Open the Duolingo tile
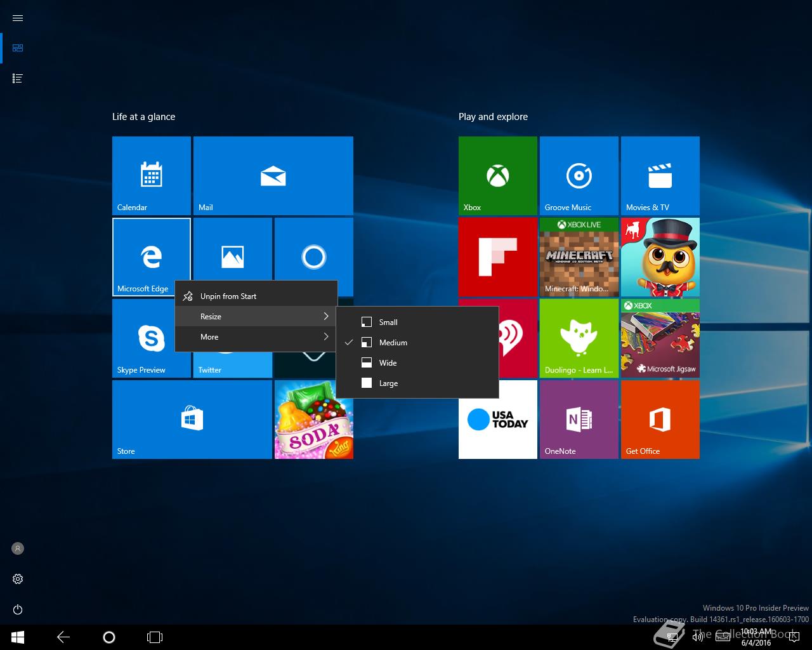 tap(579, 338)
